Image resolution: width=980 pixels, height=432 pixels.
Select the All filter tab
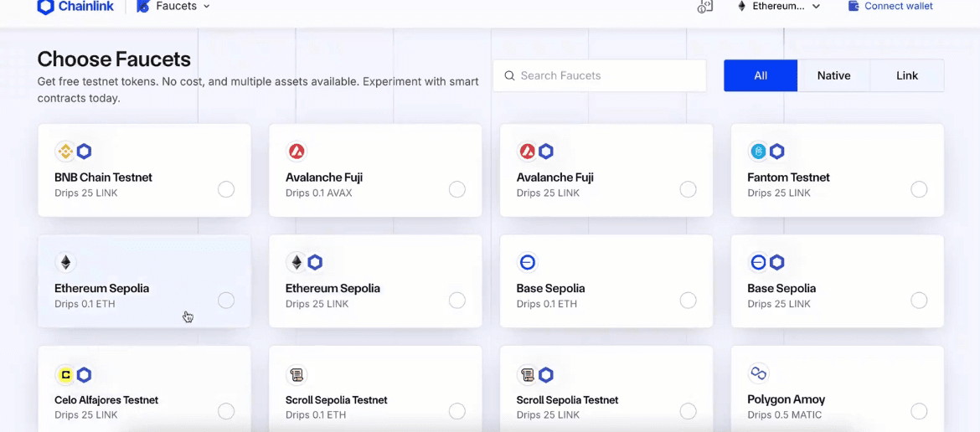(761, 75)
